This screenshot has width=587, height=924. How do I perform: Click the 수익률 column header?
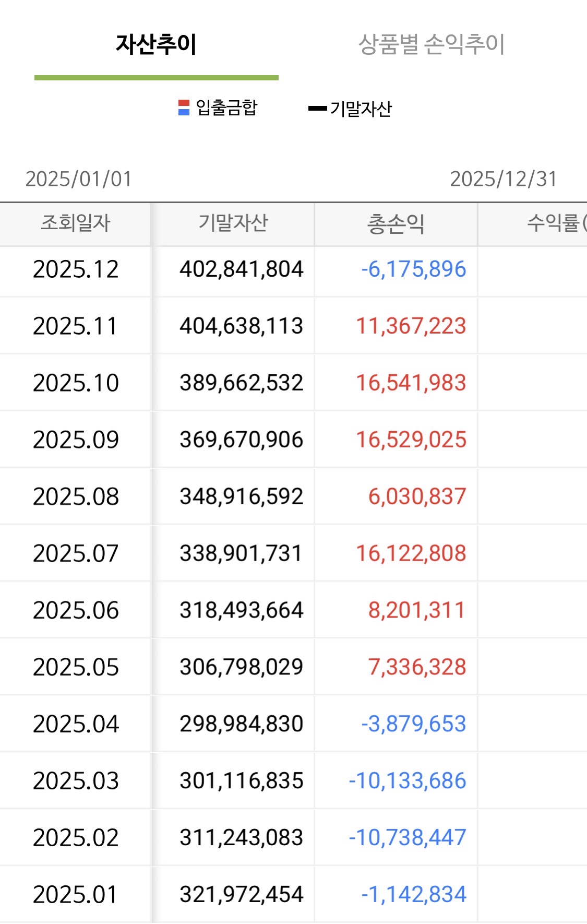click(553, 223)
